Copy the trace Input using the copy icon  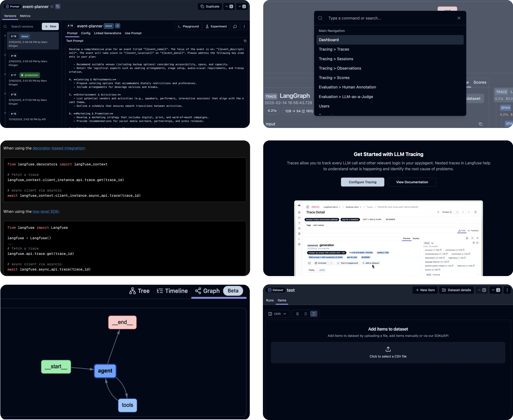tap(481, 124)
